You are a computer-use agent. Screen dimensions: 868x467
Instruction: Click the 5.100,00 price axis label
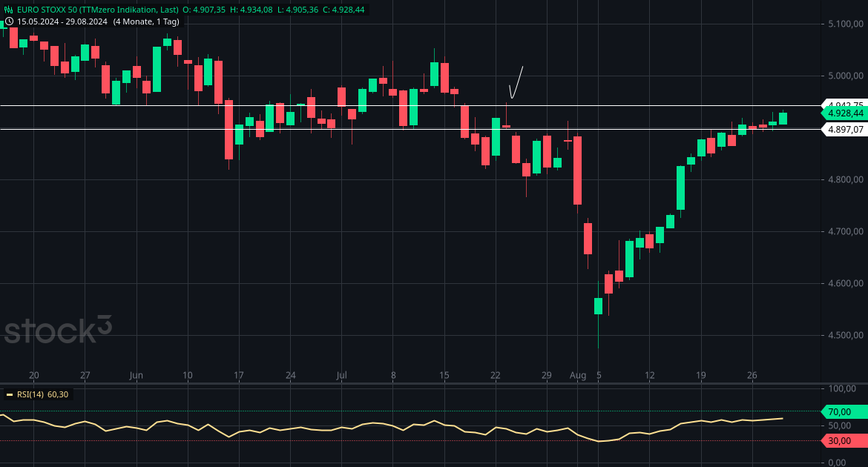pos(845,24)
